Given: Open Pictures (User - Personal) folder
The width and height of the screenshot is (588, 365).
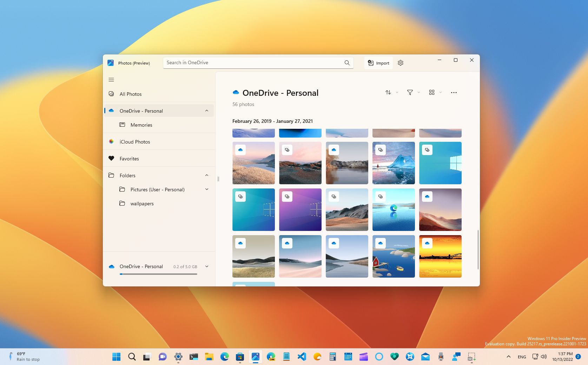Looking at the screenshot, I should [x=159, y=190].
